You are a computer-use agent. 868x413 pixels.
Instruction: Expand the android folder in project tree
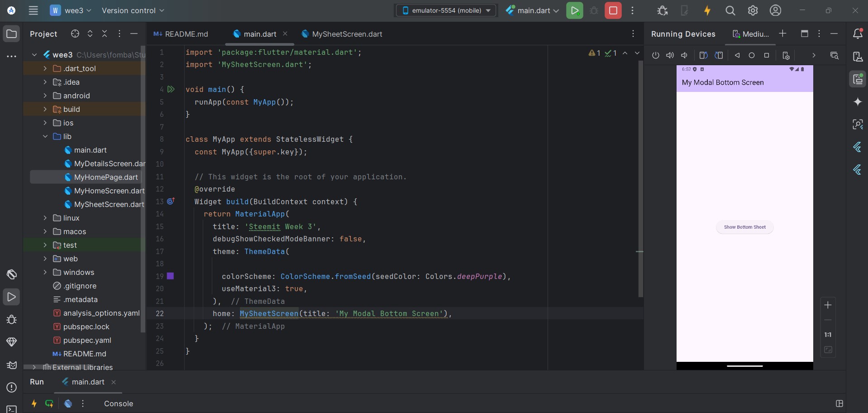pos(45,96)
